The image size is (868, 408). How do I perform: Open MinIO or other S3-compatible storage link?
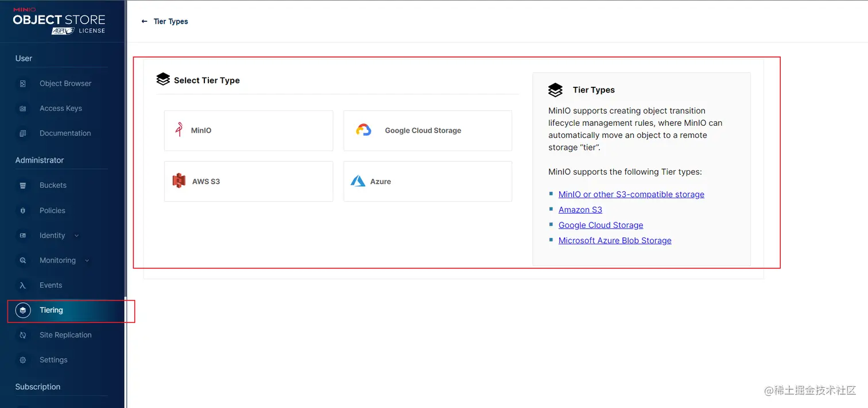[631, 194]
